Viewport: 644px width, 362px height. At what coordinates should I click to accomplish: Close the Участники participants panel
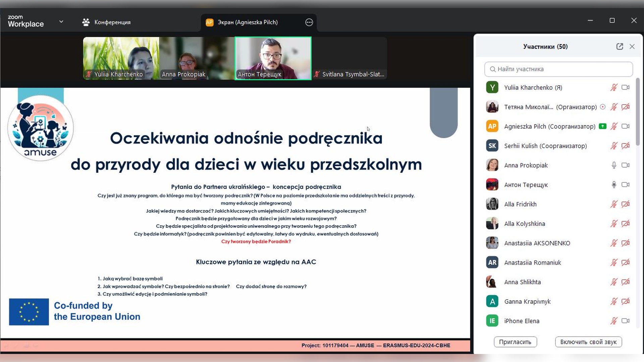632,47
